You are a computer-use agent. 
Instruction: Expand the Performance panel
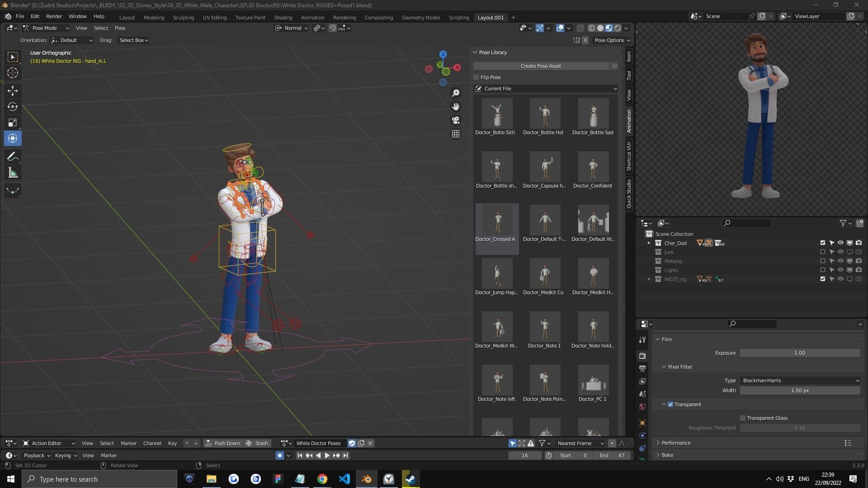click(675, 443)
